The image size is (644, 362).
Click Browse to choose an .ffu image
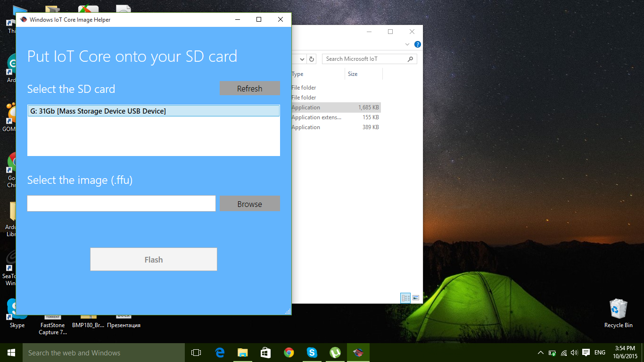[249, 204]
